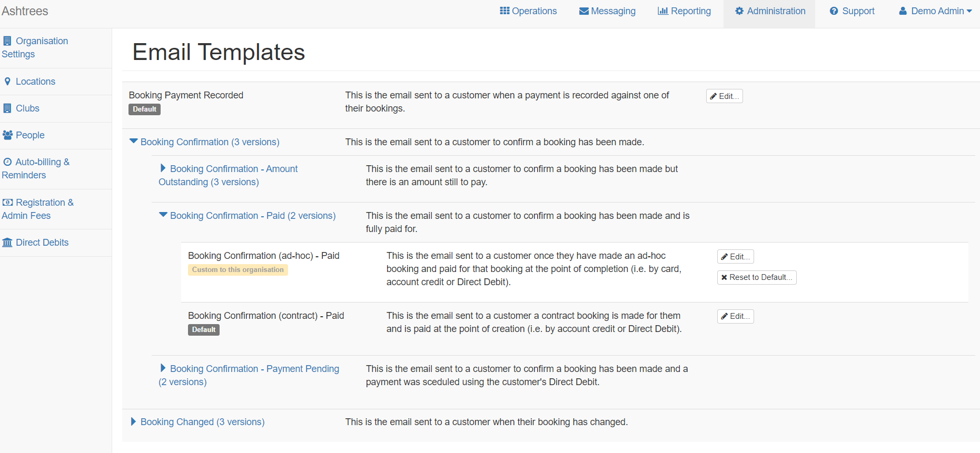Expand Booking Confirmation - Payment Pending group

click(163, 368)
